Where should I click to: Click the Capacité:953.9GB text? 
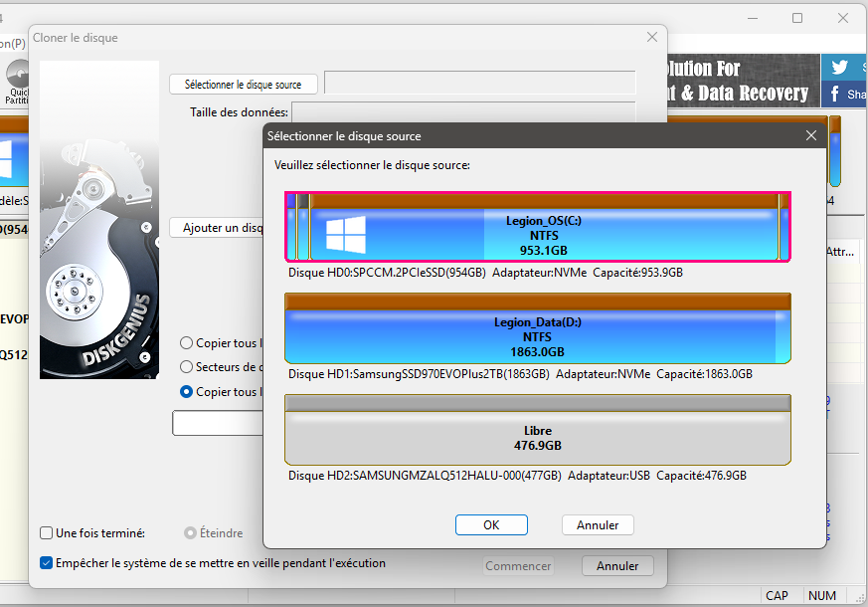[x=637, y=273]
